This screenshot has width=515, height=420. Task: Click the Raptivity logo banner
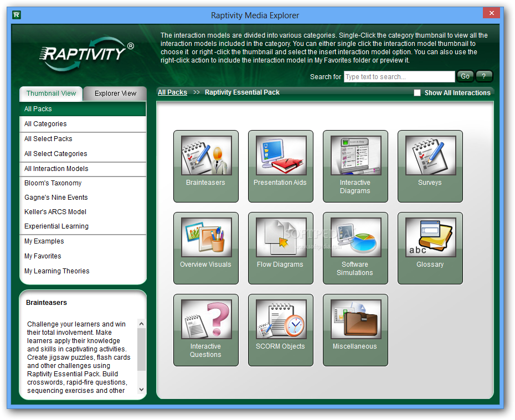(x=86, y=54)
